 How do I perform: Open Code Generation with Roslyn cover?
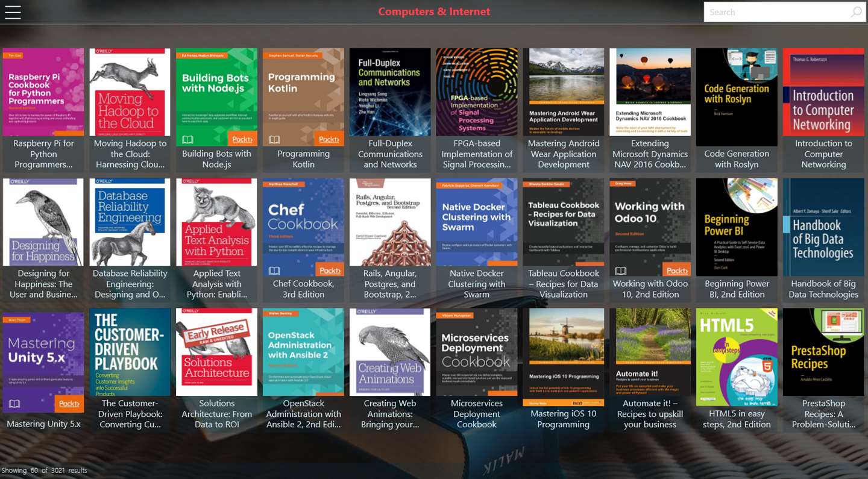pyautogui.click(x=737, y=97)
